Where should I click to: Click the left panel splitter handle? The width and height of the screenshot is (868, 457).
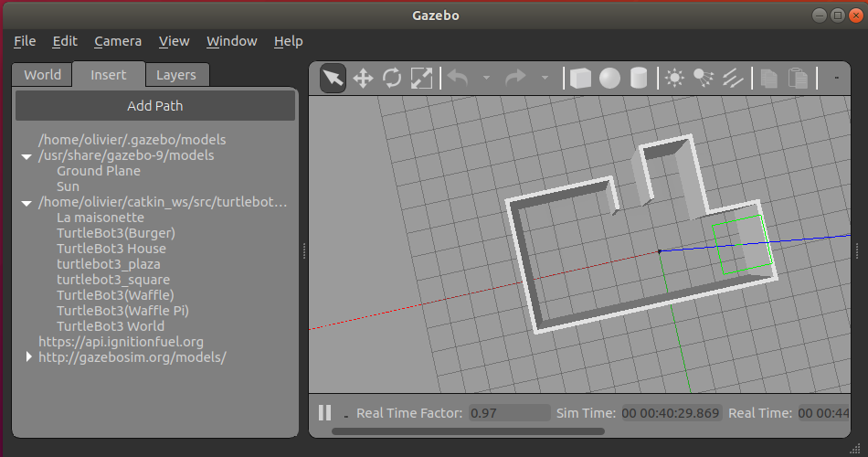[x=304, y=251]
